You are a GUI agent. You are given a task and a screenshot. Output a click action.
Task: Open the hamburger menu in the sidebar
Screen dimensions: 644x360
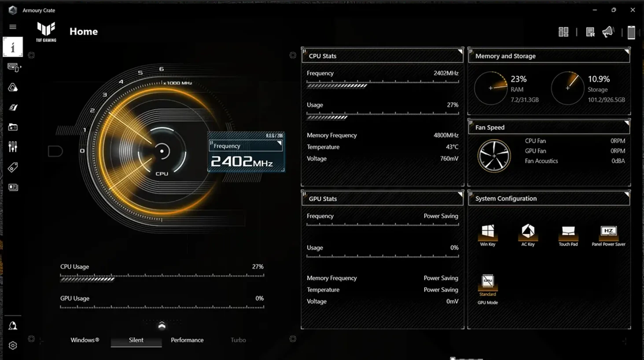(x=13, y=27)
